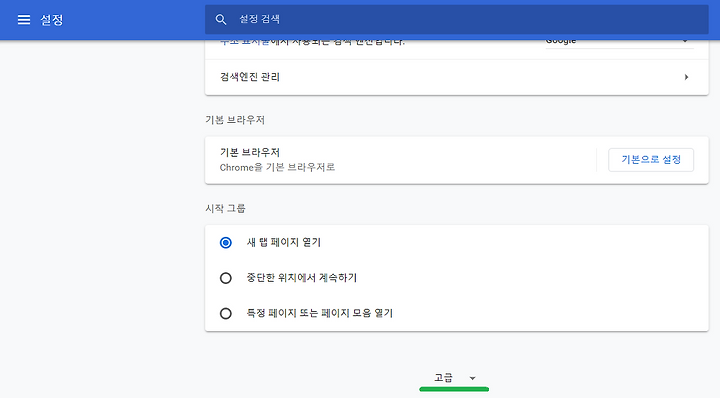Click 특정 페이지 또는 페이지 모음 열기 text
The image size is (720, 398).
point(320,313)
